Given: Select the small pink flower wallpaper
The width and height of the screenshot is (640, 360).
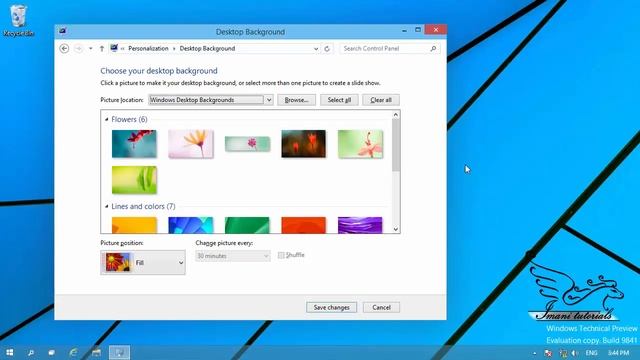Looking at the screenshot, I should [x=247, y=144].
